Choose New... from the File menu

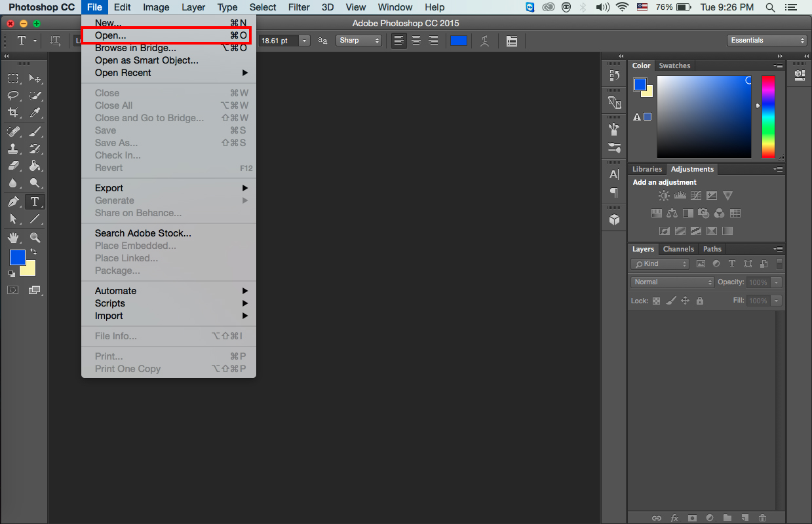pyautogui.click(x=168, y=23)
